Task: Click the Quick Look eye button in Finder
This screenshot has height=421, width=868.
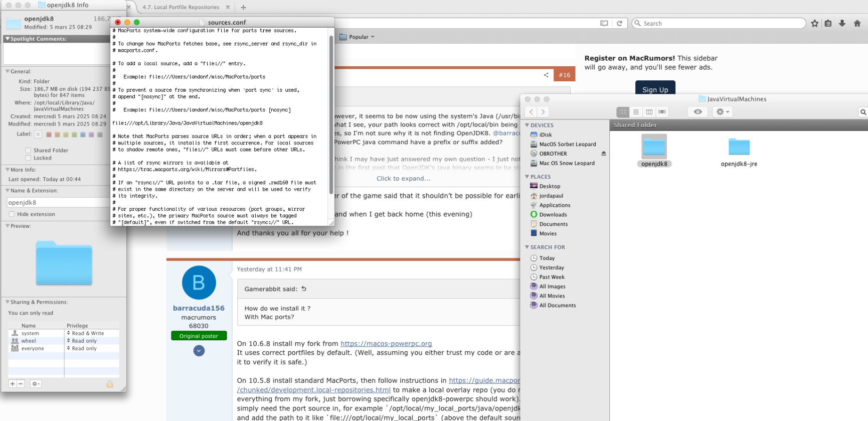Action: point(698,112)
